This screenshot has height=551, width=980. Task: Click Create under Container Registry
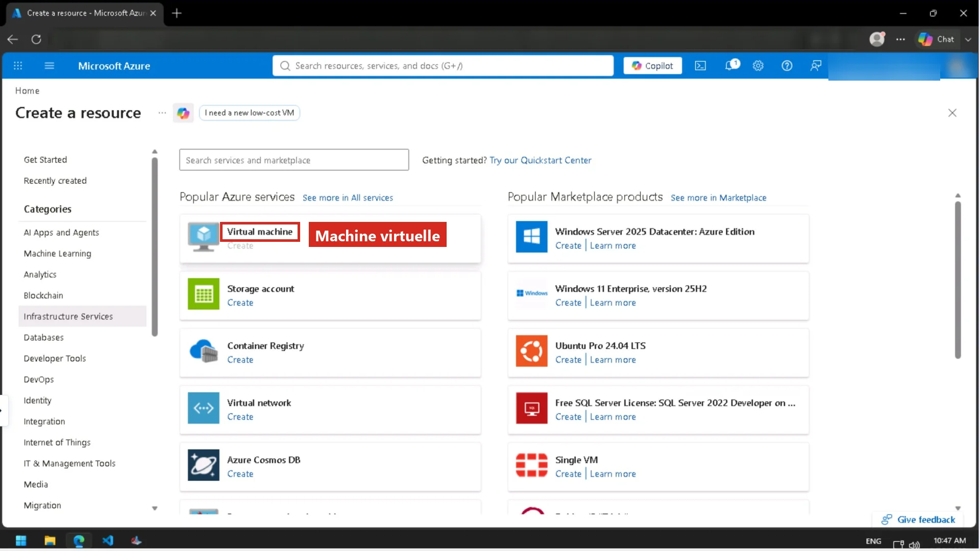(240, 360)
